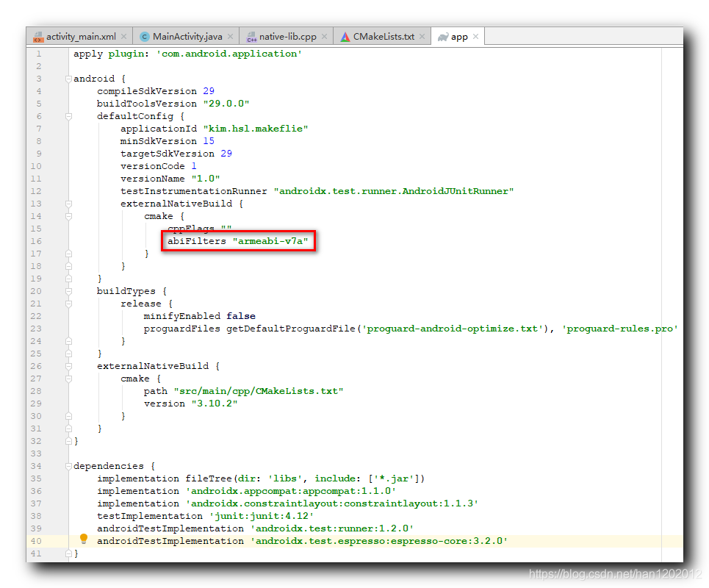The height and width of the screenshot is (588, 709).
Task: Switch to the native-lib.cpp tab
Action: click(x=287, y=37)
